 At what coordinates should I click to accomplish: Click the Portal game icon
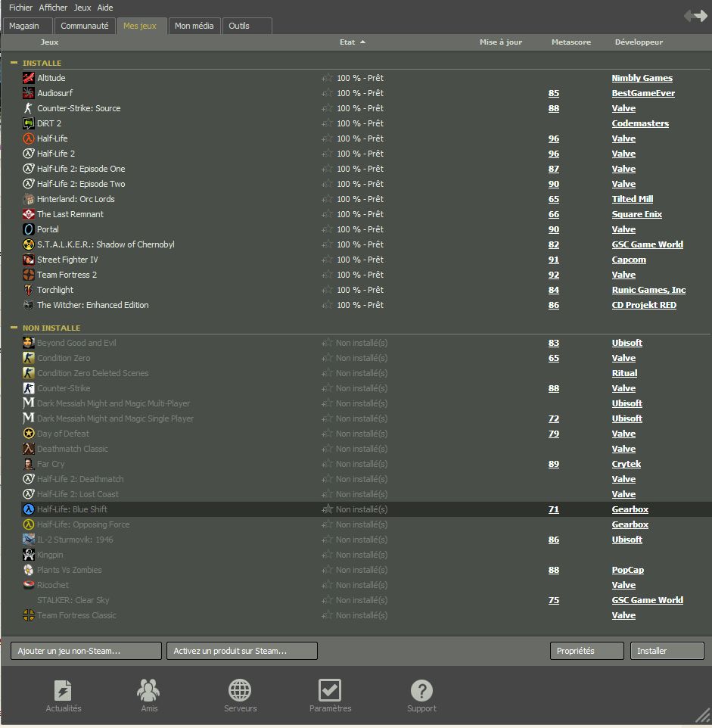coord(28,229)
